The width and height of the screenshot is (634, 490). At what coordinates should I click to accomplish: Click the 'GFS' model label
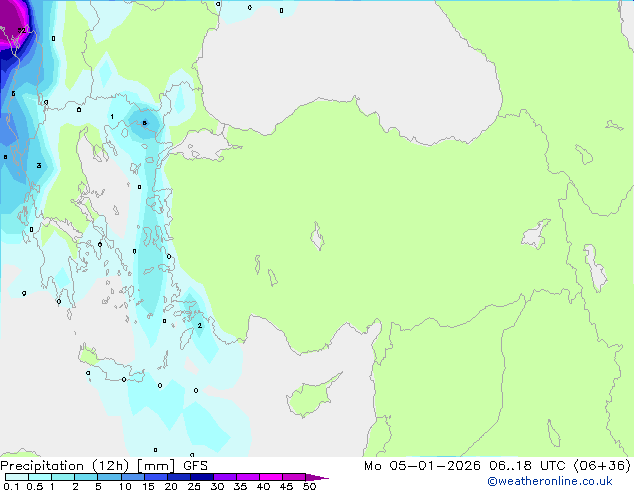(x=195, y=466)
